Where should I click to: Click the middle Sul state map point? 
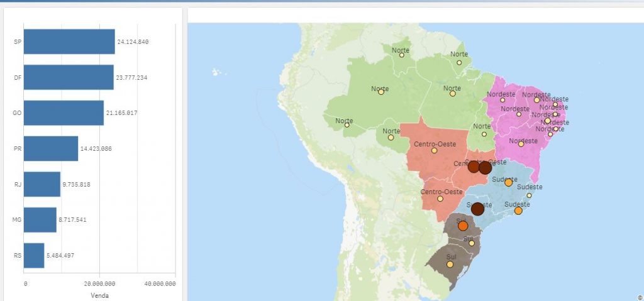point(472,243)
